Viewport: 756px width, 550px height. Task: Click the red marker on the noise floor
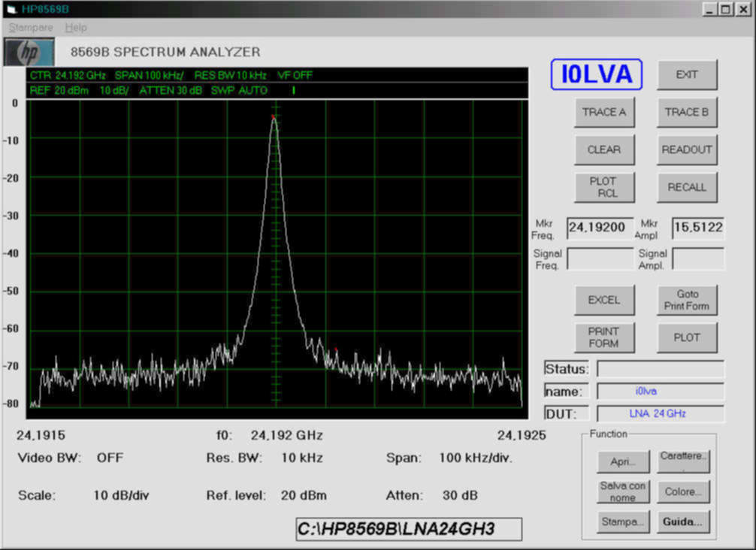(336, 349)
